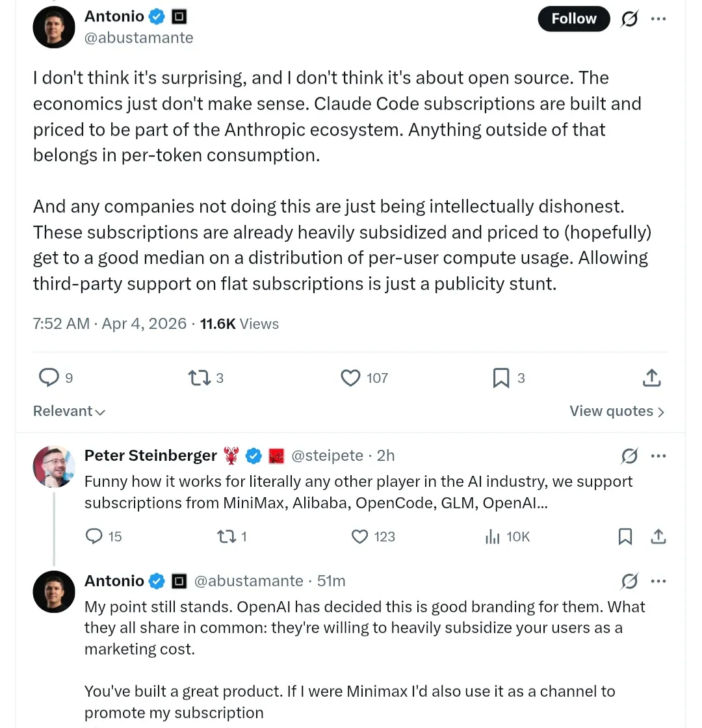Expand the Relevant sort dropdown
This screenshot has width=702, height=728.
click(x=69, y=411)
